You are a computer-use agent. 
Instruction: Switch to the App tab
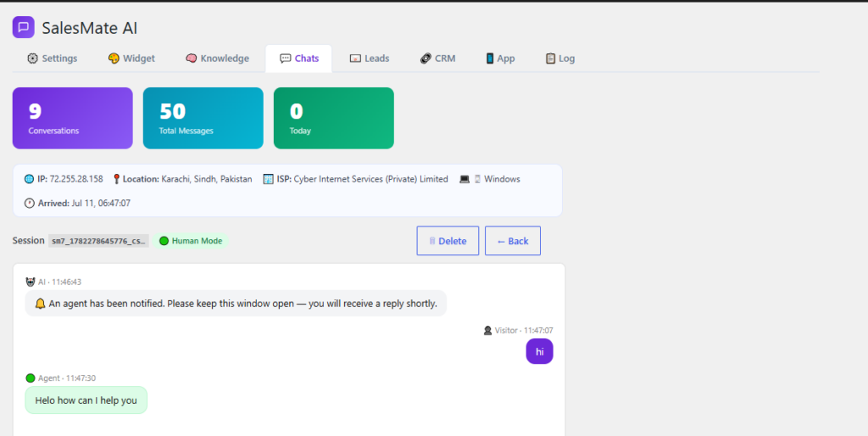[x=500, y=59]
